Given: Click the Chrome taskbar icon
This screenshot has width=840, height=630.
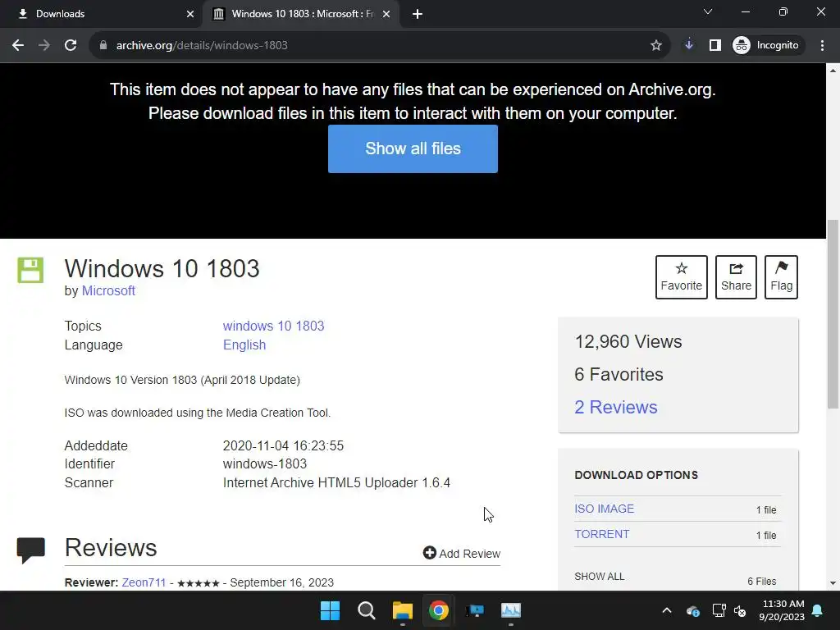Looking at the screenshot, I should 438,610.
